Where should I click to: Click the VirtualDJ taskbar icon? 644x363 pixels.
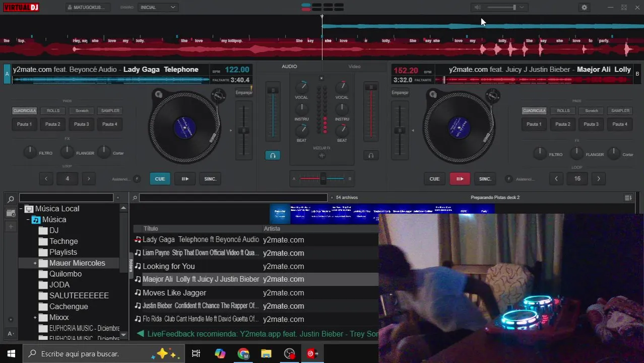pos(312,354)
